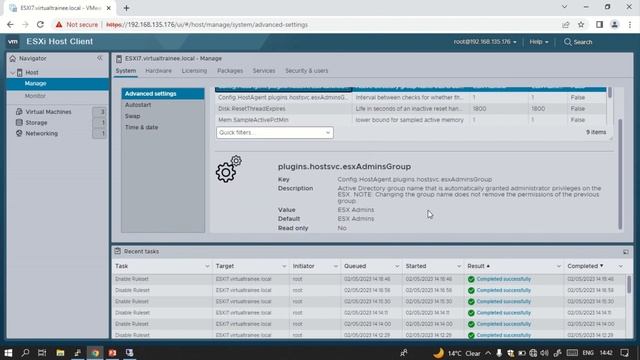Click the browser address bar URL
640x360 pixels.
[207, 24]
